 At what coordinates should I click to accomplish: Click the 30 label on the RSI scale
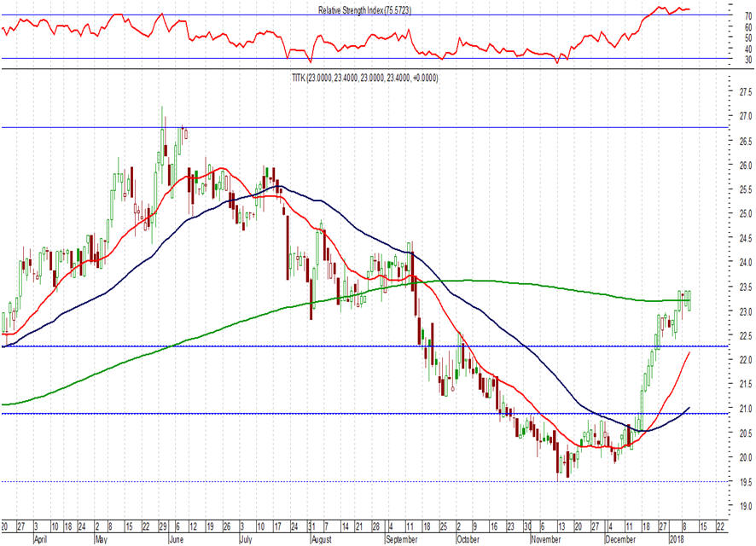pyautogui.click(x=748, y=60)
